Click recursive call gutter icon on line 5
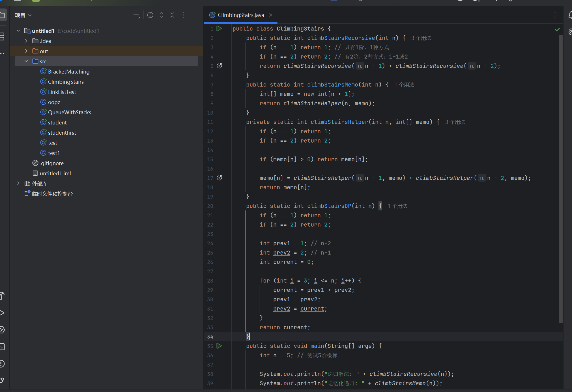 coord(220,66)
